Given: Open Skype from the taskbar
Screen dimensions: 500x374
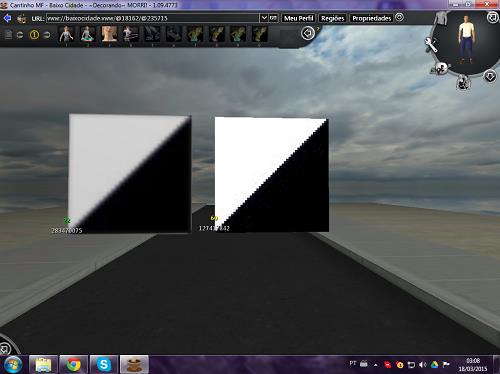Looking at the screenshot, I should tap(104, 364).
